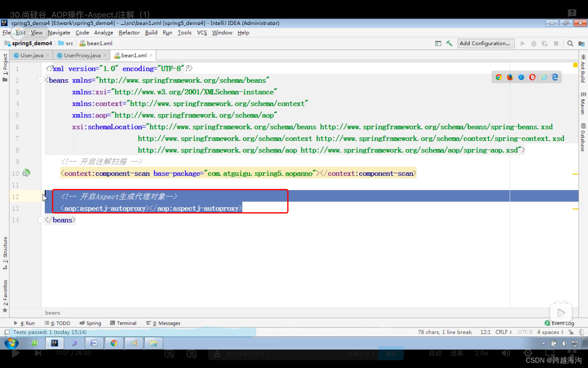Change CRLF line separator dropdown
Image resolution: width=588 pixels, height=368 pixels.
click(x=503, y=332)
